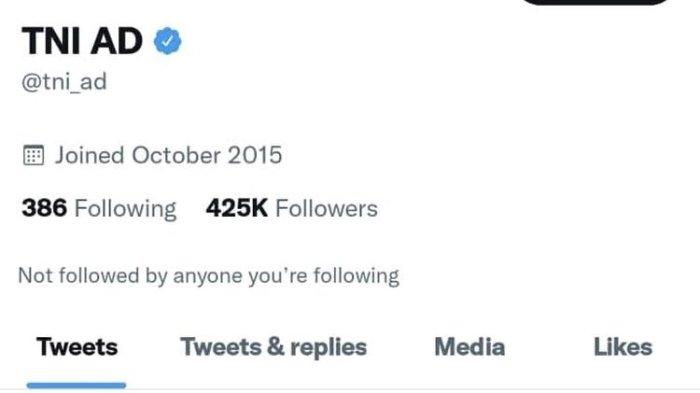Click the TNI AD display name

pos(82,41)
